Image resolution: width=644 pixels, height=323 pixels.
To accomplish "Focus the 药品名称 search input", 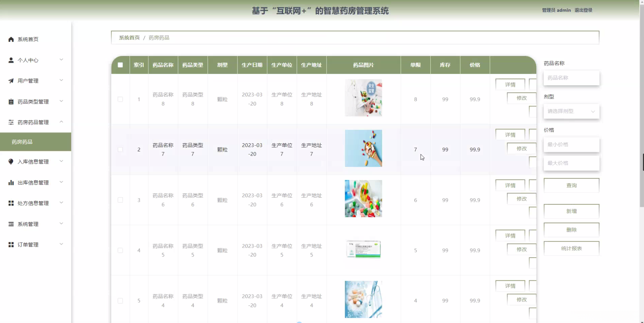I will (x=571, y=78).
